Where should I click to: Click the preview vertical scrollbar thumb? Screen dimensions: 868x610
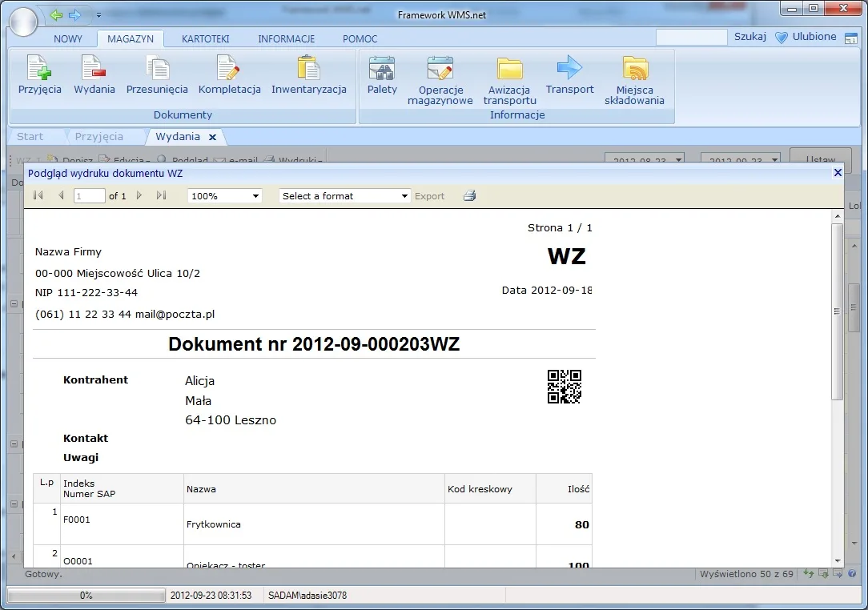coord(837,311)
